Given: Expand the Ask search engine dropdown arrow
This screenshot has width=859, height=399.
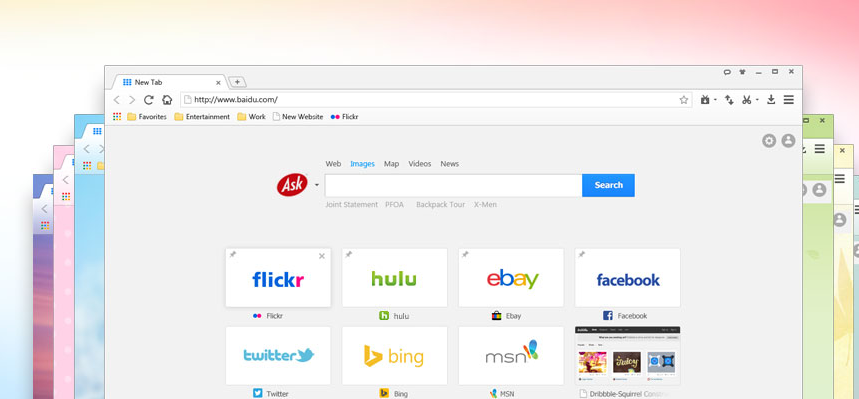Looking at the screenshot, I should [317, 185].
